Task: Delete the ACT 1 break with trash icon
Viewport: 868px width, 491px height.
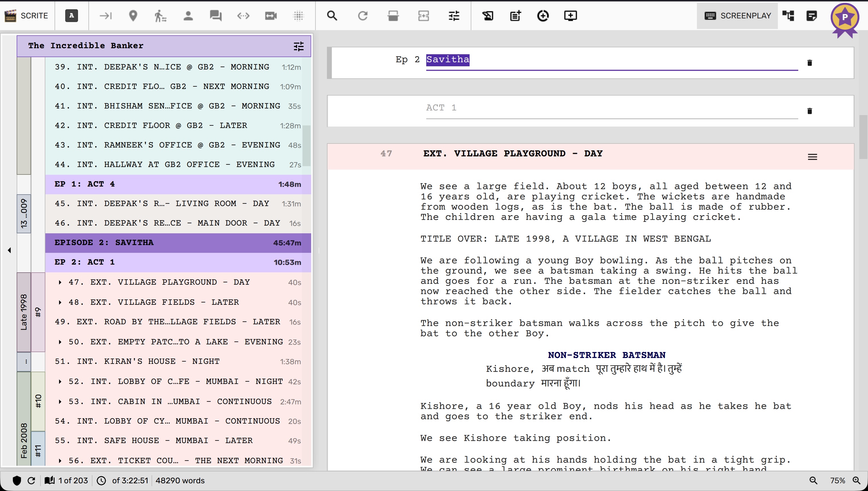Action: point(809,111)
